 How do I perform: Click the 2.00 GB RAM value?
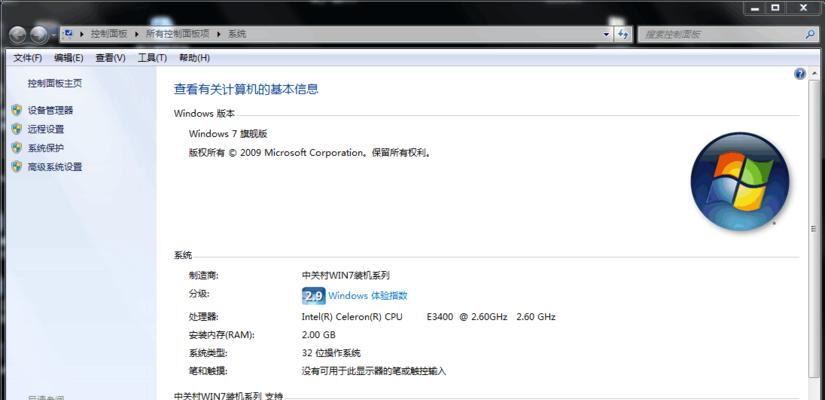[318, 335]
